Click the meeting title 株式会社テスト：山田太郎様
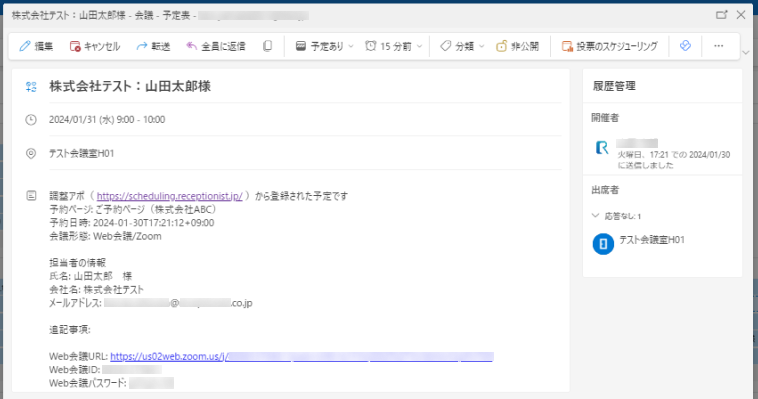 pos(130,87)
